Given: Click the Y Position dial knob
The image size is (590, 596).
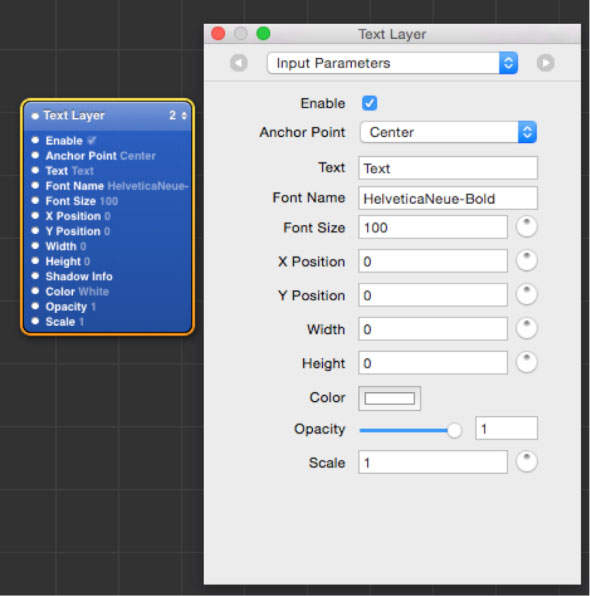Looking at the screenshot, I should (527, 295).
